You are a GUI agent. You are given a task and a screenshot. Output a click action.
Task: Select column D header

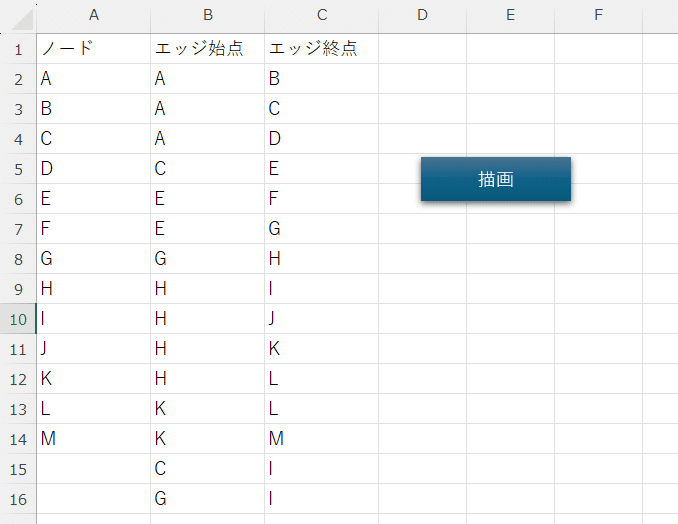point(422,16)
